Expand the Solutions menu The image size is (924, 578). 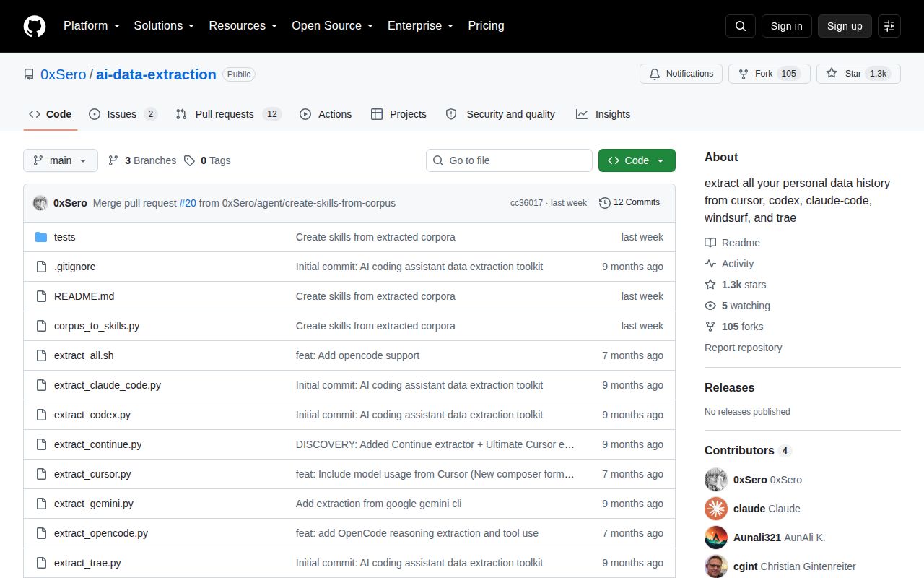164,26
